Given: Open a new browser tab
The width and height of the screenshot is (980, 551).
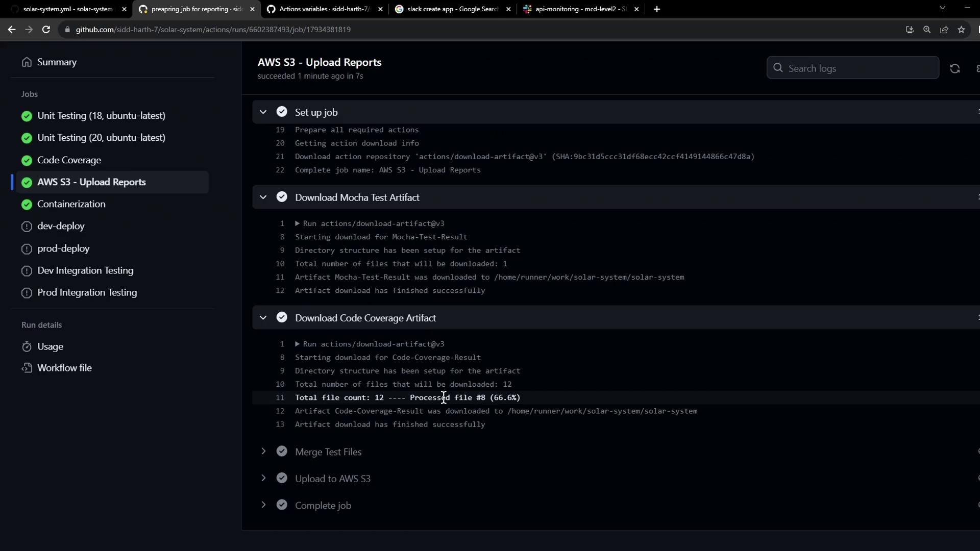Looking at the screenshot, I should tap(657, 9).
